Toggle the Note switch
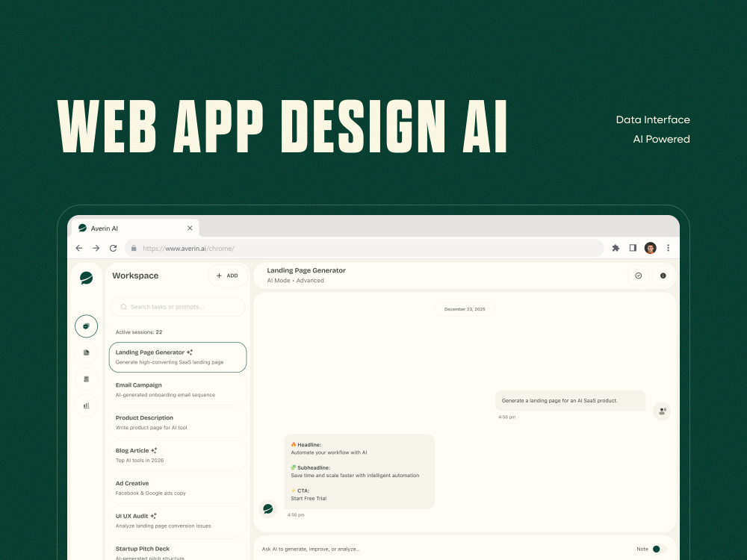Viewport: 747px width, 560px height. [660, 549]
